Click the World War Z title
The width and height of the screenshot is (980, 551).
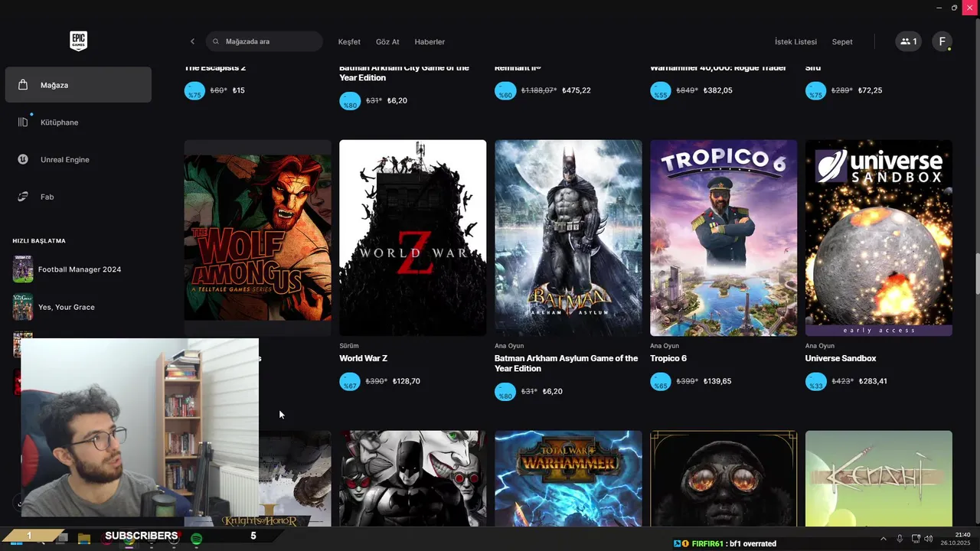tap(363, 358)
